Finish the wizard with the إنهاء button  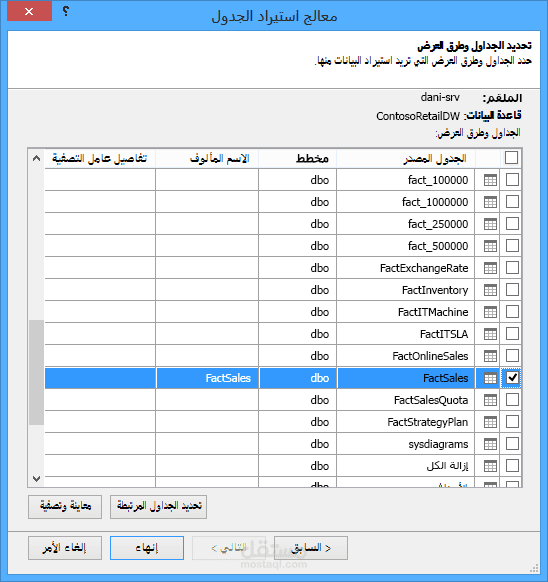(147, 548)
